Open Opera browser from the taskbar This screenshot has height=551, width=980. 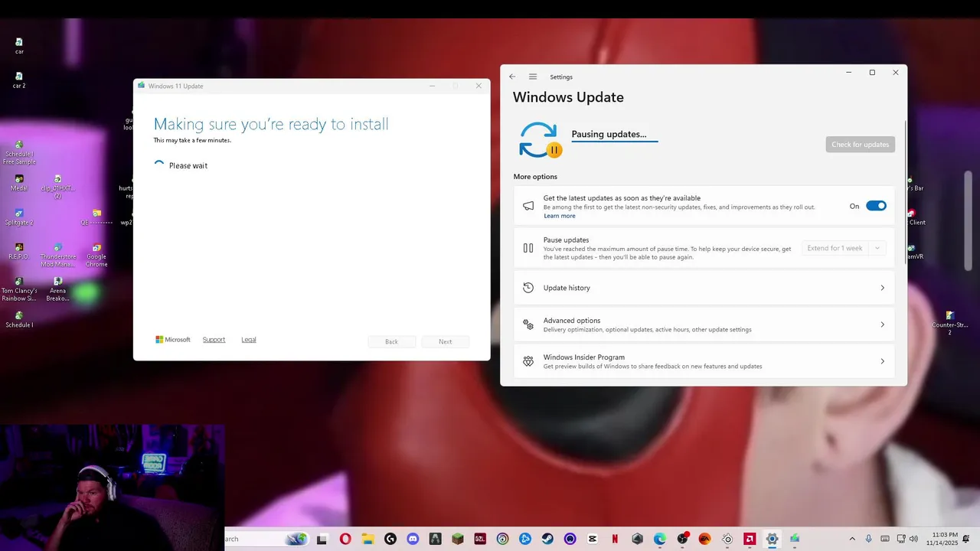(345, 539)
